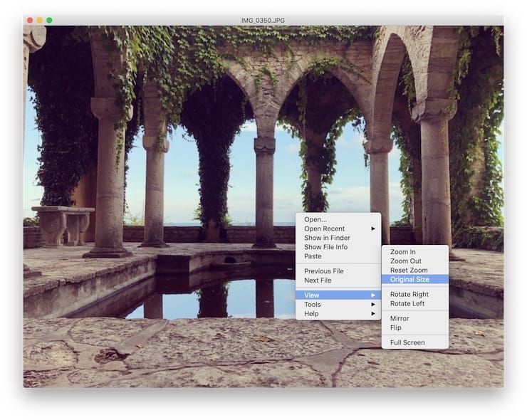Choose Open... in the context menu

click(338, 219)
